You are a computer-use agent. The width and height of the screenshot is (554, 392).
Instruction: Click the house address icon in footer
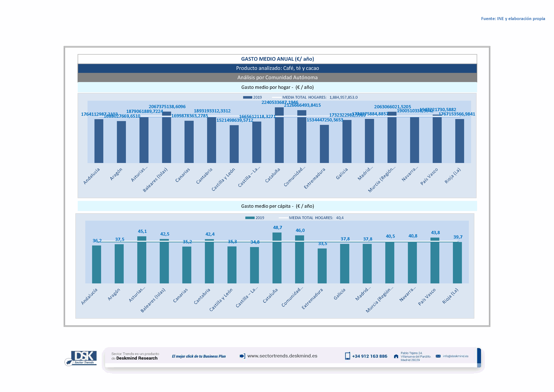click(396, 356)
